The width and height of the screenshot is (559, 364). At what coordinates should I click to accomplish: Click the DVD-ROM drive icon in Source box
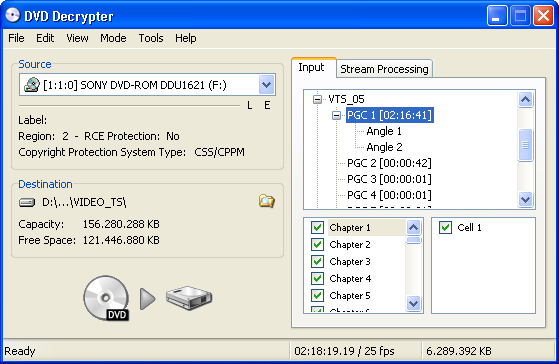tap(31, 85)
